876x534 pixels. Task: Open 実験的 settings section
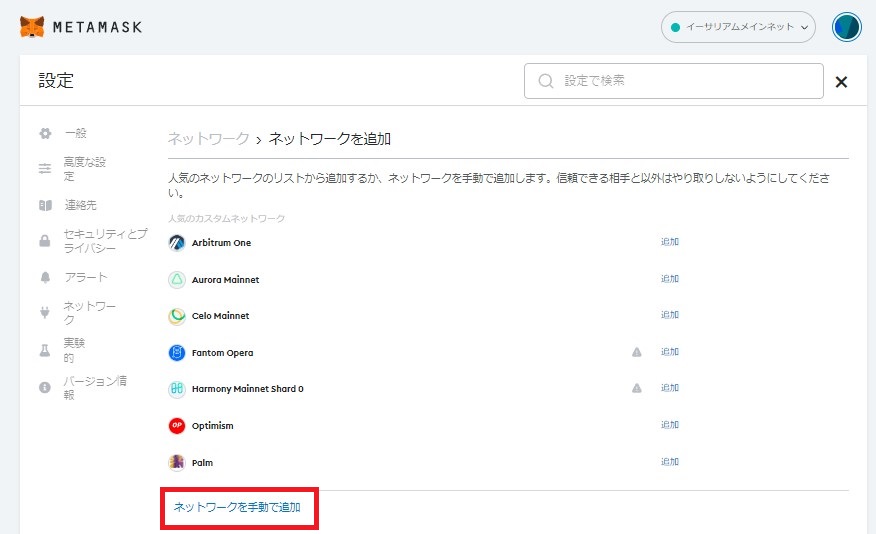pyautogui.click(x=74, y=350)
